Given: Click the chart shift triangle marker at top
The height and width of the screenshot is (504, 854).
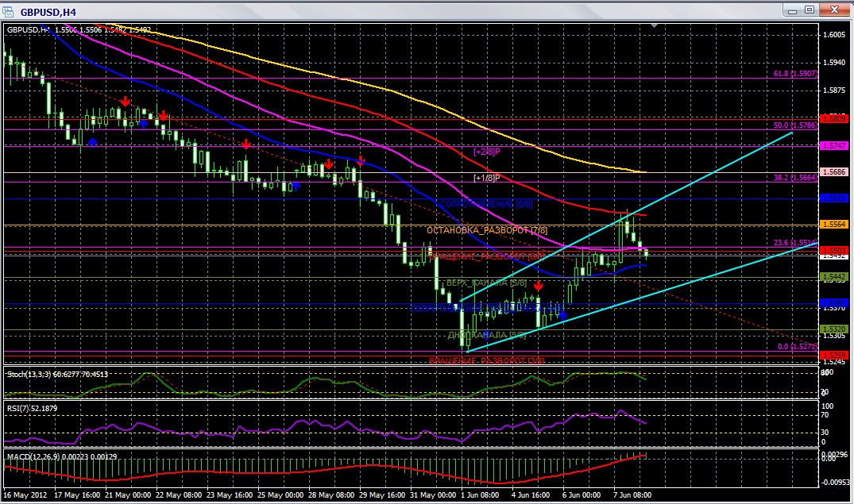Looking at the screenshot, I should tap(654, 25).
